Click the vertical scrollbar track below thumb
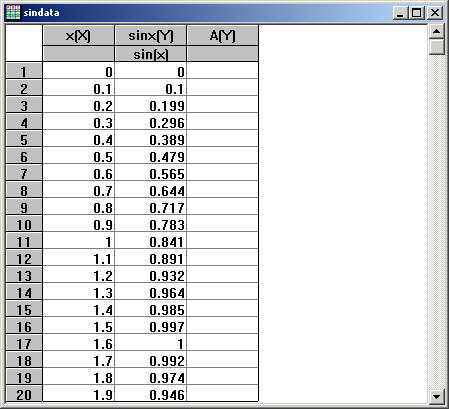This screenshot has height=409, width=449. [436, 222]
